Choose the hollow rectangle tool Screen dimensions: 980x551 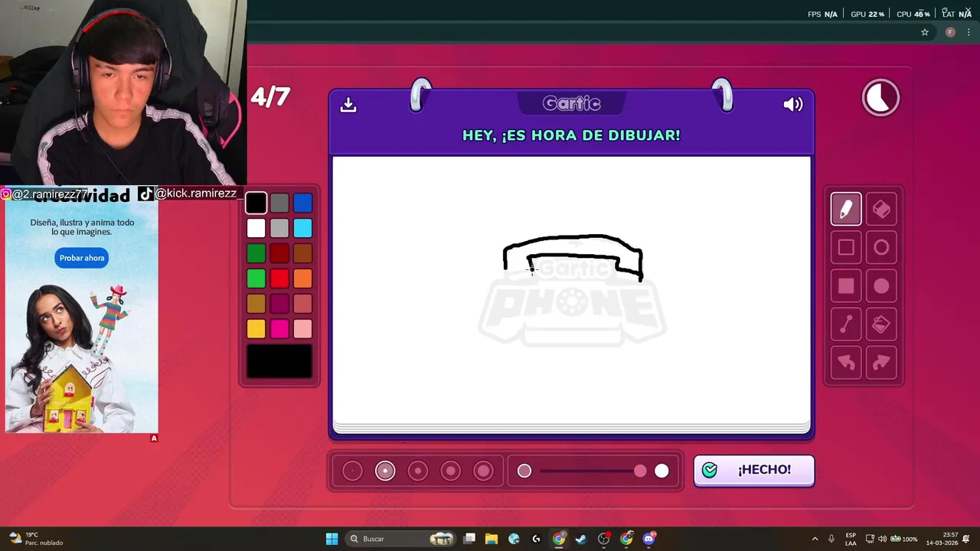846,247
